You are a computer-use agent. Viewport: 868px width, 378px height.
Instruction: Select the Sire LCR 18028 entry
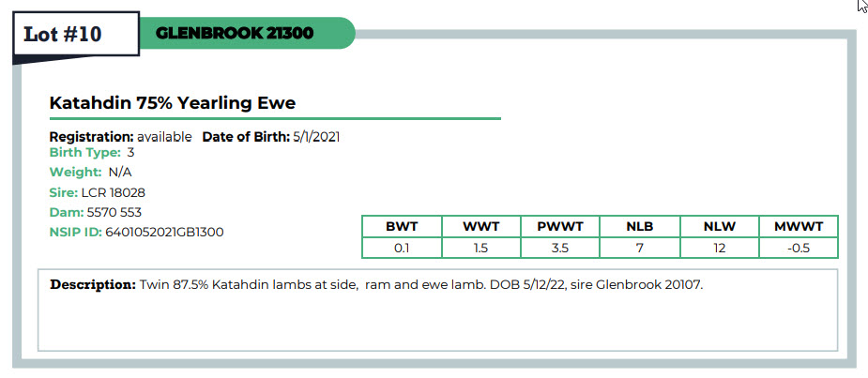click(x=98, y=192)
